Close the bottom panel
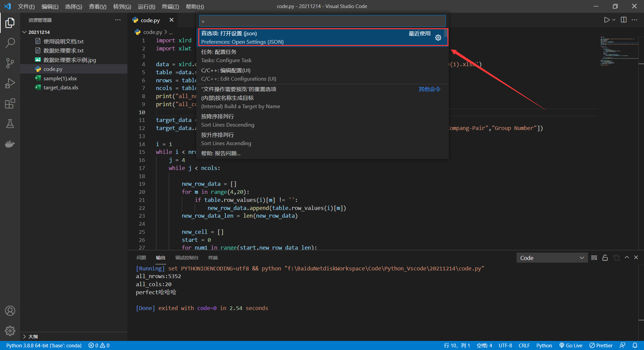 click(x=636, y=257)
